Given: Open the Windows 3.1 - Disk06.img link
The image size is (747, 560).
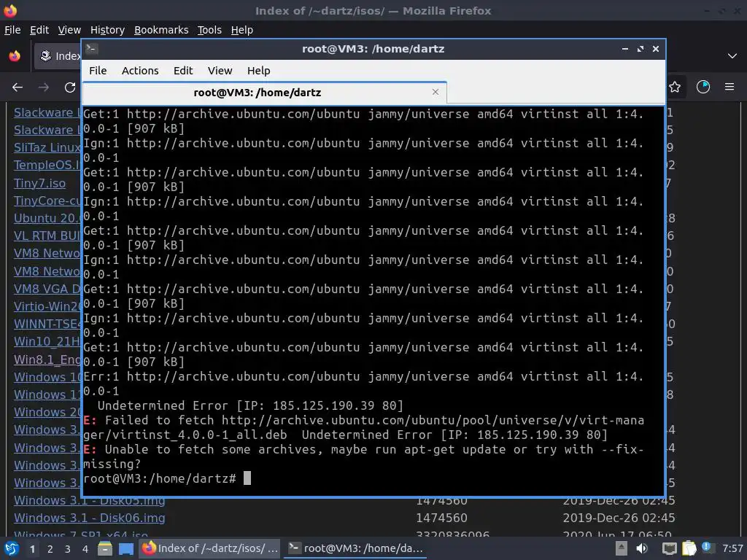Looking at the screenshot, I should [90, 518].
